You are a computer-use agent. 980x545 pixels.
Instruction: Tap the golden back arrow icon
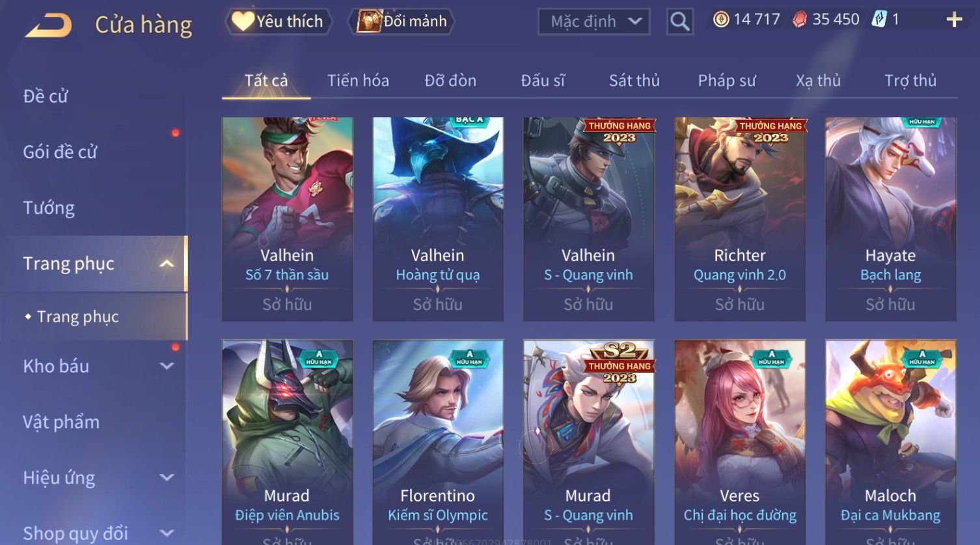[49, 26]
